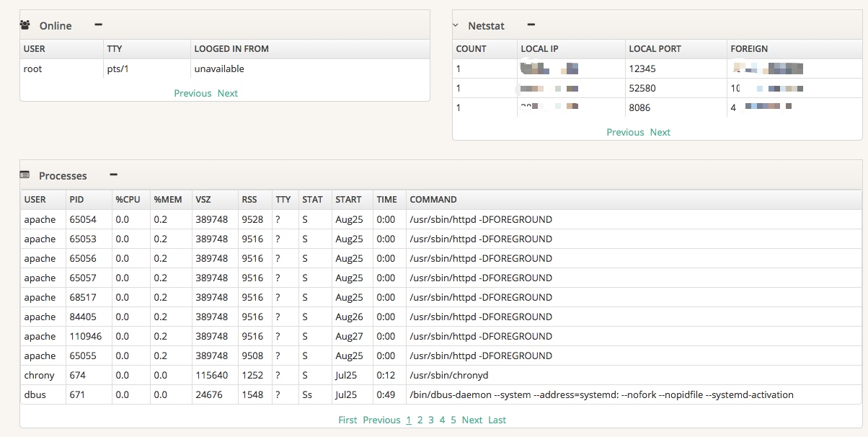Viewport: 868px width, 437px height.
Task: Click PID 110946 in Processes table
Action: [x=89, y=336]
